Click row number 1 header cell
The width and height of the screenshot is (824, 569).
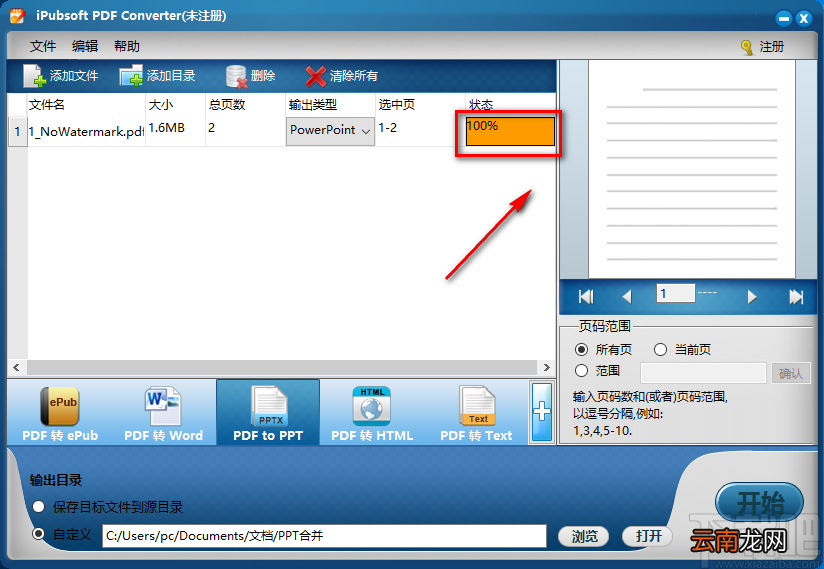coord(17,131)
